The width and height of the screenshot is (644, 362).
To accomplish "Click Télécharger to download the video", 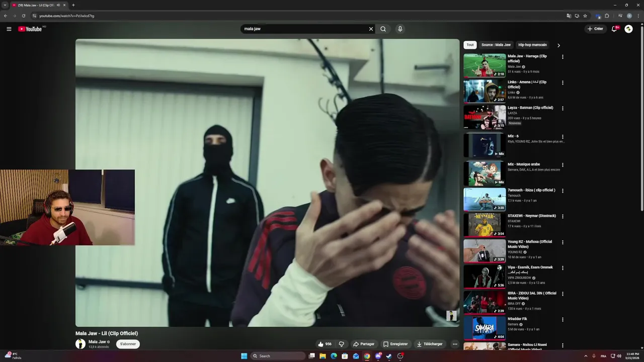I will (x=430, y=344).
